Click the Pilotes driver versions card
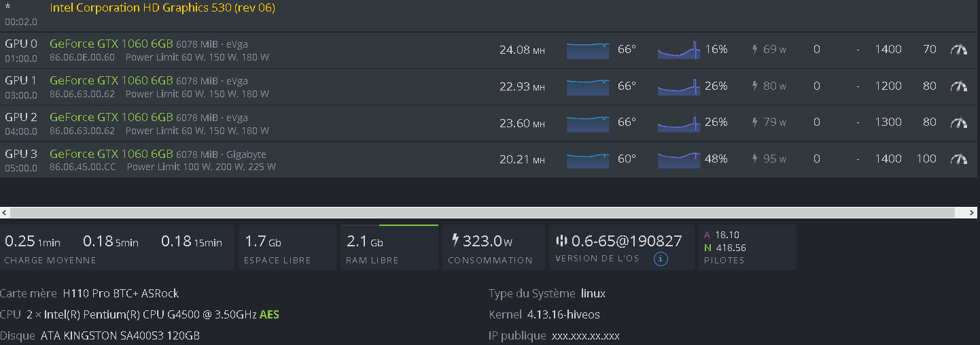 (x=747, y=248)
